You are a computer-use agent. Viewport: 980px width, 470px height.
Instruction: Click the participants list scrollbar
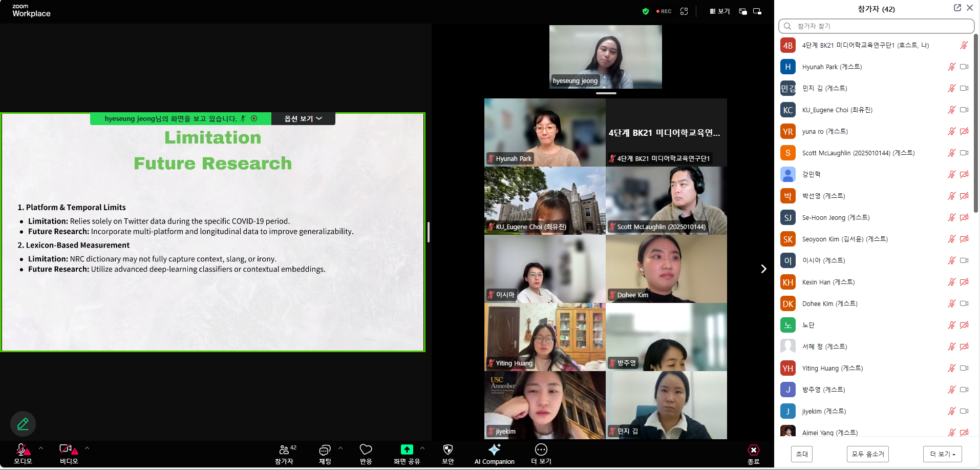coord(976,123)
